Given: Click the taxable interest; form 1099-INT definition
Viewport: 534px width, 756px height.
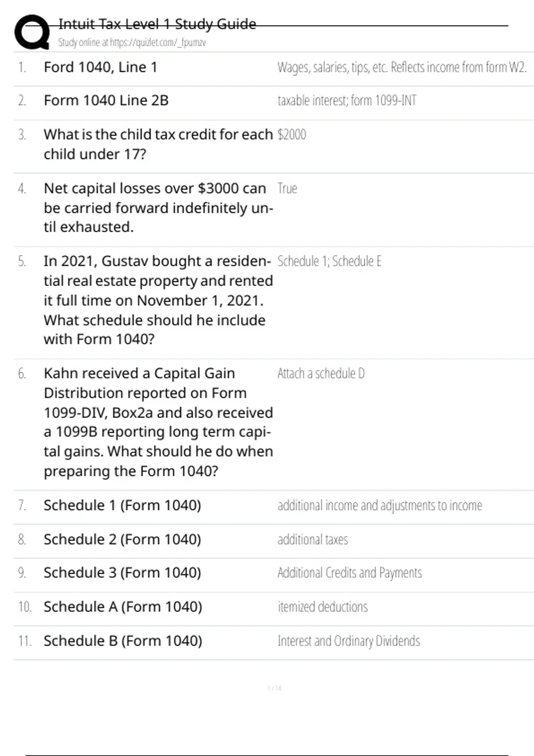Looking at the screenshot, I should tap(347, 101).
